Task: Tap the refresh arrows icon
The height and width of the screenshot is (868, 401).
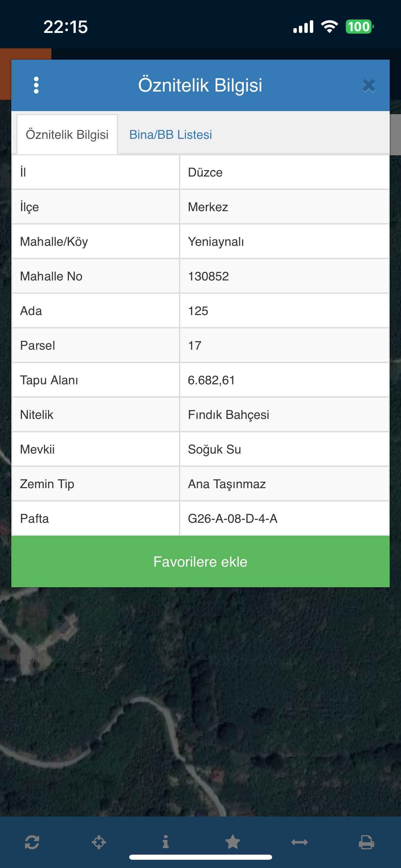Action: pos(32,842)
